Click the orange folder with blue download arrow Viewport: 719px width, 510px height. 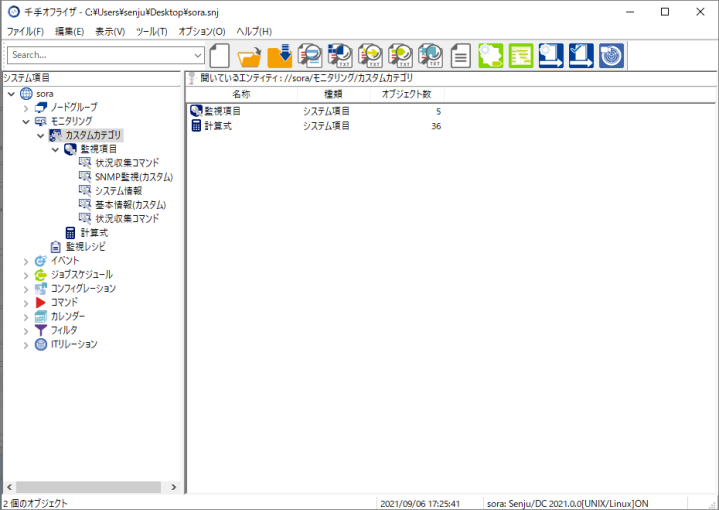[280, 56]
